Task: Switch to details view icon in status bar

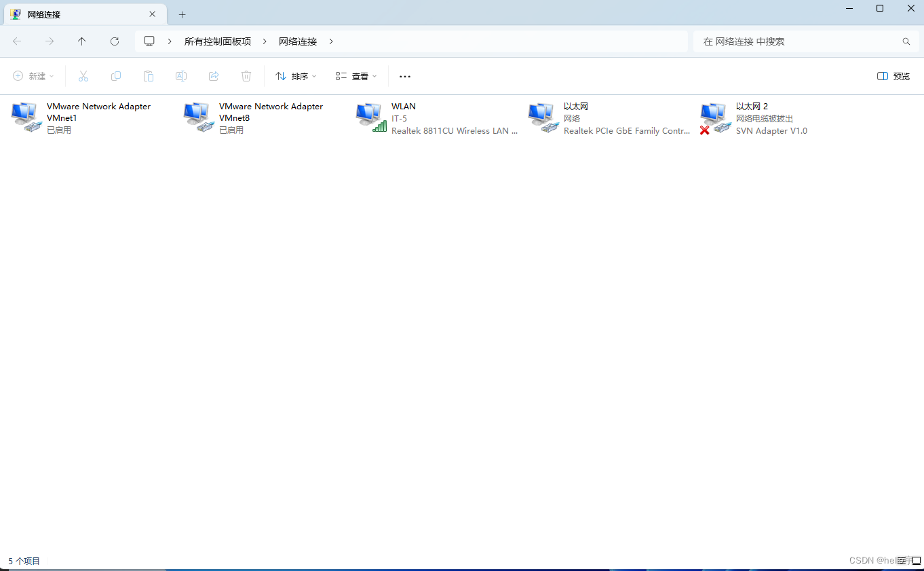Action: pos(902,561)
